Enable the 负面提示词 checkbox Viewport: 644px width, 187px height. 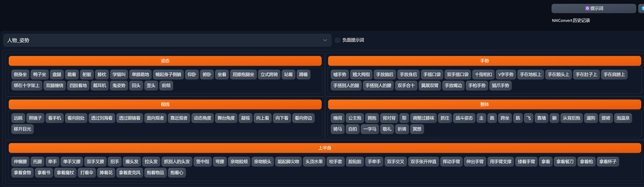click(338, 40)
